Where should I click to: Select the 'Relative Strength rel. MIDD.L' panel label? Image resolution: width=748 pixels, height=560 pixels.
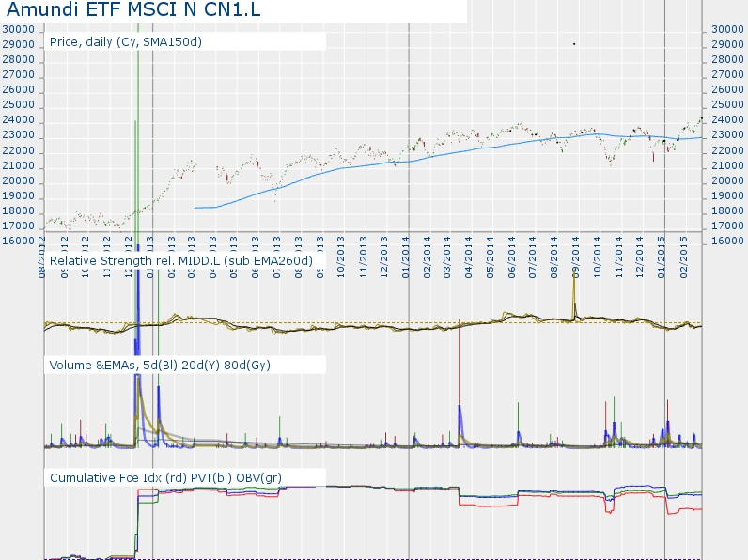181,261
